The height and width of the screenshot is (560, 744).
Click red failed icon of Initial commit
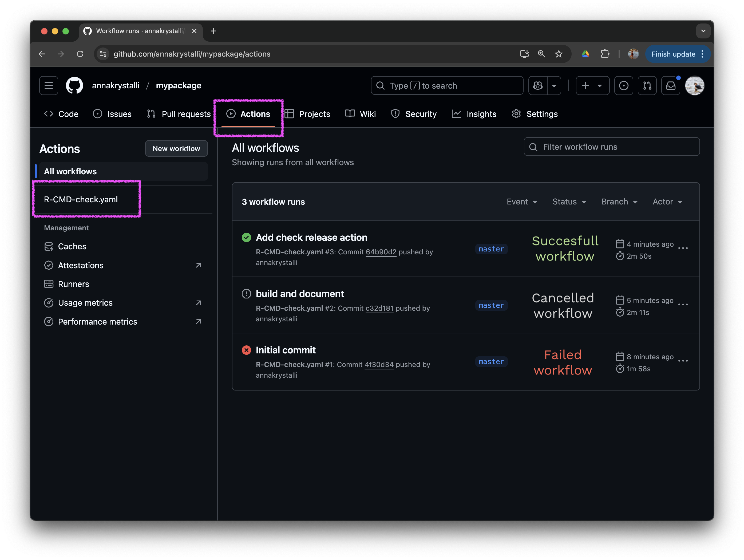tap(246, 350)
